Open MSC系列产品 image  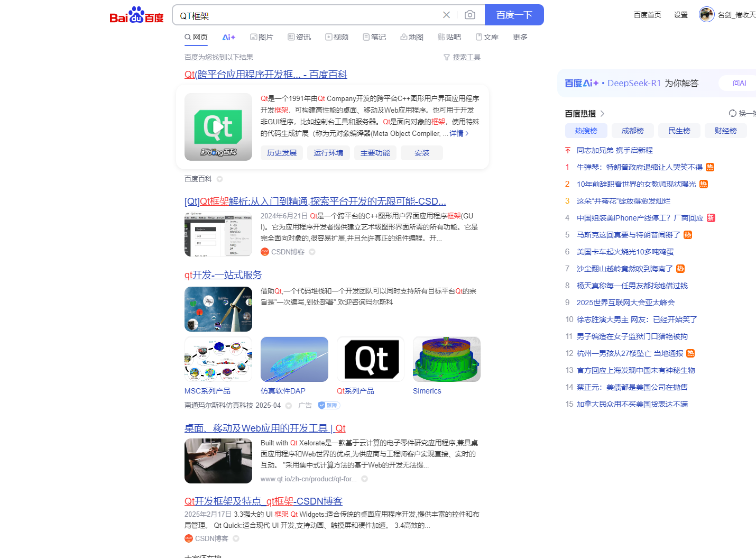click(218, 359)
